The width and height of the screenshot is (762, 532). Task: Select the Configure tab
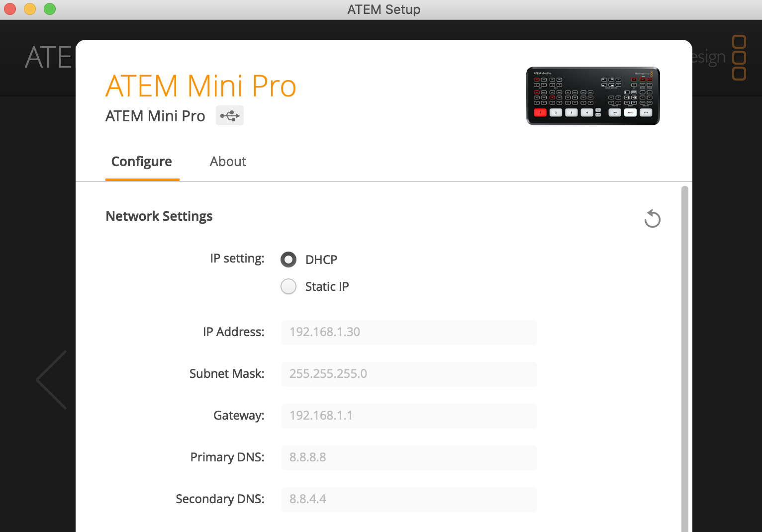(142, 162)
